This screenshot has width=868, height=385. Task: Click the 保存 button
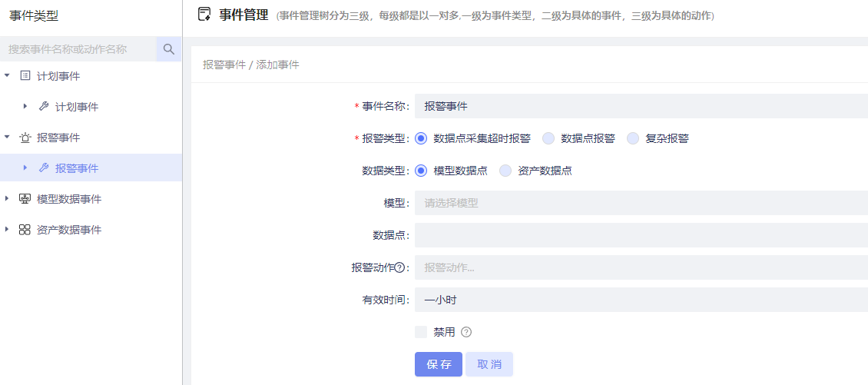pyautogui.click(x=439, y=364)
